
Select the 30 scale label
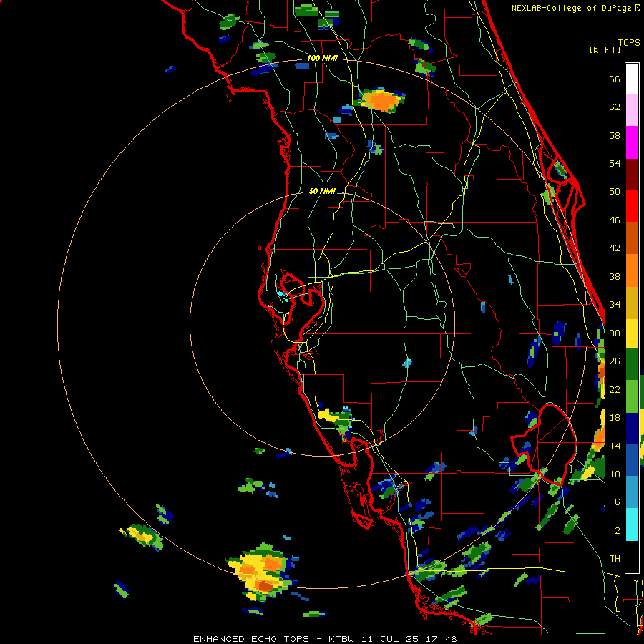(615, 333)
